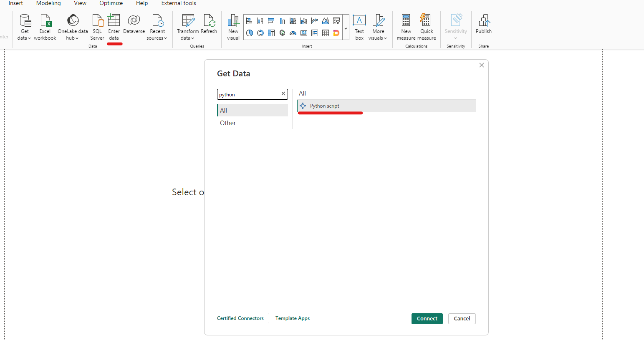Switch to the Optimize ribbon tab
The image size is (644, 340).
click(x=111, y=3)
